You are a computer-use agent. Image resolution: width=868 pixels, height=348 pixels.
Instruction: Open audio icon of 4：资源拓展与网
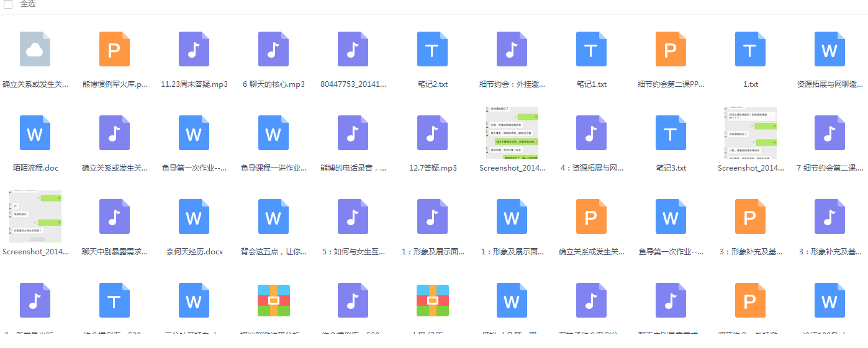pyautogui.click(x=591, y=133)
